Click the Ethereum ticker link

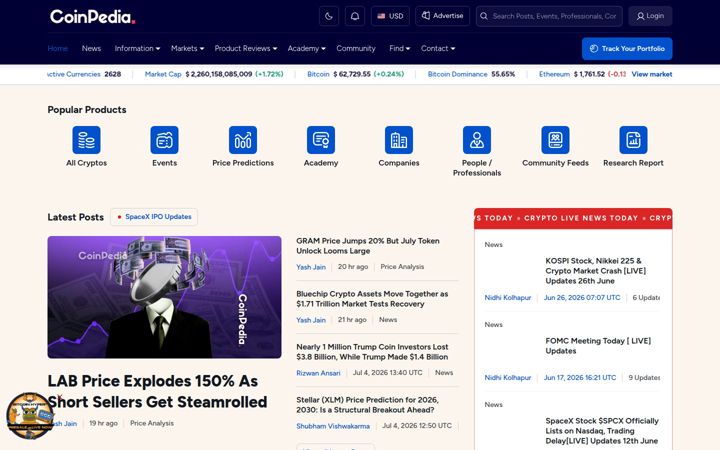click(554, 74)
